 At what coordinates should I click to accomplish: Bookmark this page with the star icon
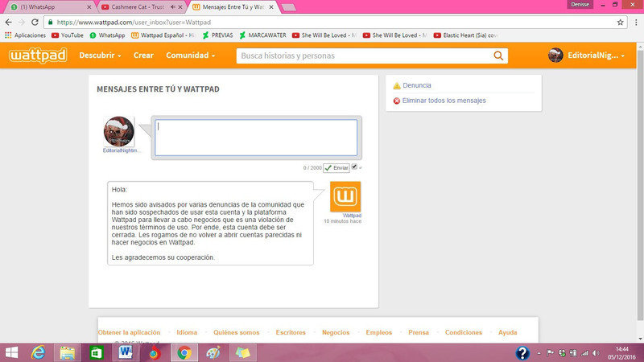click(x=621, y=22)
